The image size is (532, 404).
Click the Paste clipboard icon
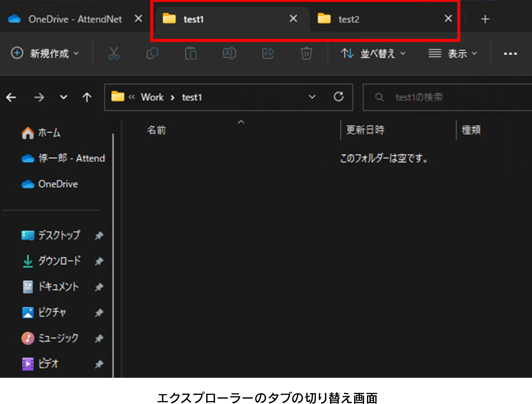pos(191,53)
